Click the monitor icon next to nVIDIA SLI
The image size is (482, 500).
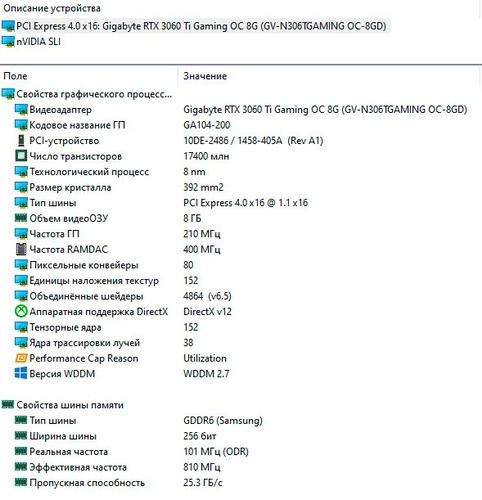pyautogui.click(x=8, y=42)
